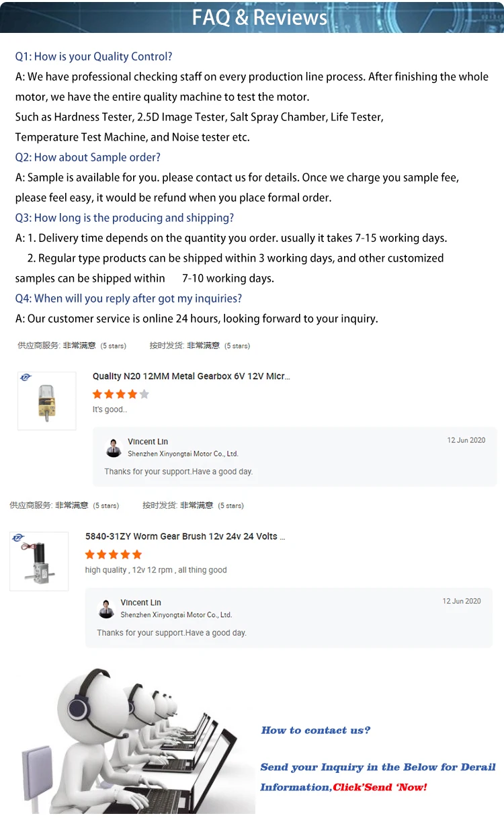Screen dimensions: 504x824
Task: Click the brand logo above the N20 thumbnail
Action: click(x=26, y=378)
